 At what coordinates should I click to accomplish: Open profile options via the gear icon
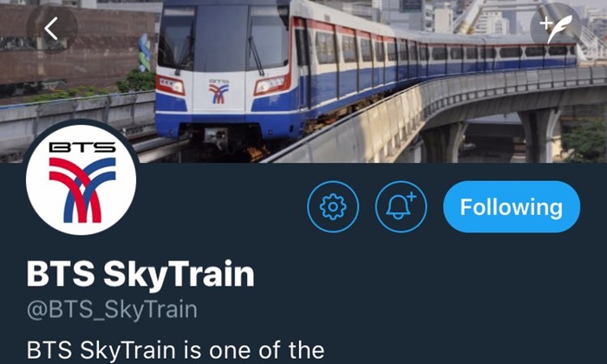pos(333,206)
